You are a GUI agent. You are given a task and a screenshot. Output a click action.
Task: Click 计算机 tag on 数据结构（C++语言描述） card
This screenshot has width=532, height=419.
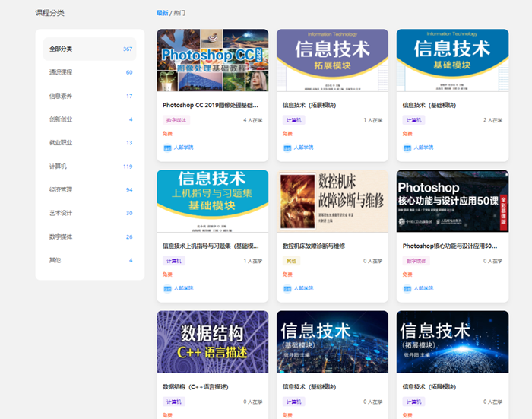coord(174,402)
